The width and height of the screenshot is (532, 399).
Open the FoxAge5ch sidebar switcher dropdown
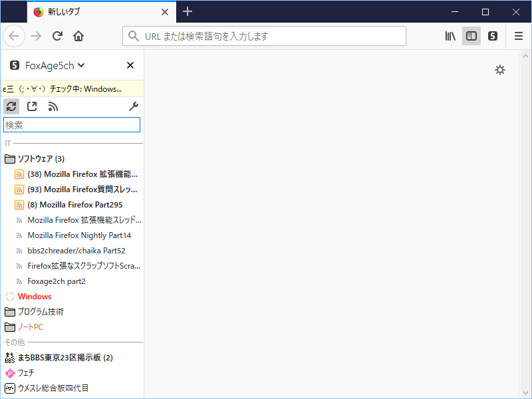[x=47, y=65]
